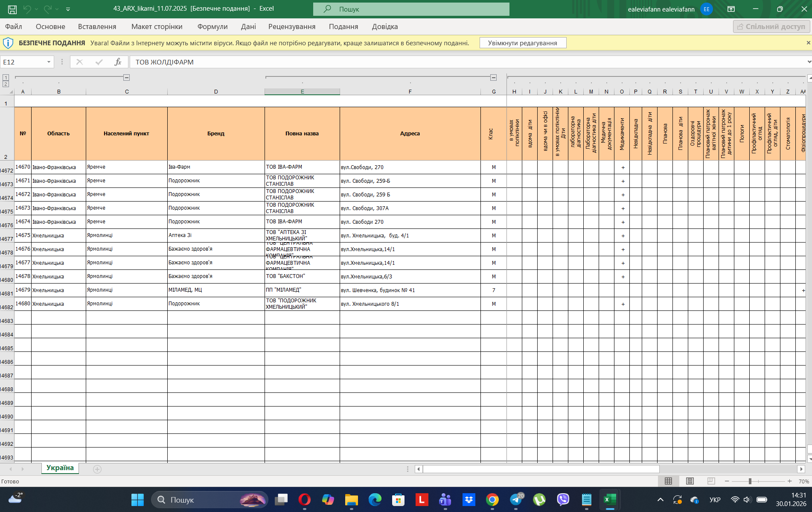Click the zoom slider handle

[750, 481]
